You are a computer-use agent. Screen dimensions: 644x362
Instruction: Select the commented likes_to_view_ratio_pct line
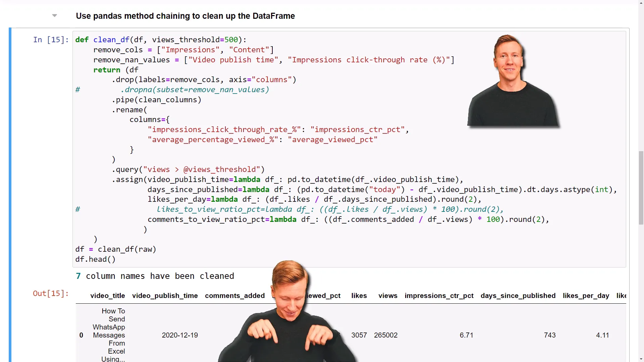tap(330, 209)
